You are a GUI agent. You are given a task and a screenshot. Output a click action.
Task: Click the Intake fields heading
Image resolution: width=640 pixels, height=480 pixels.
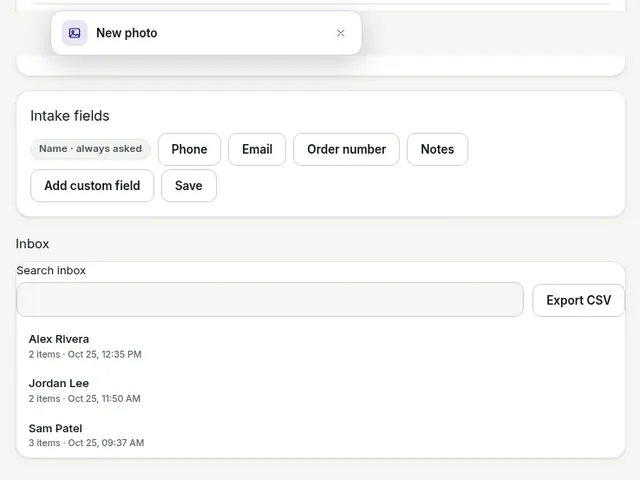pyautogui.click(x=70, y=116)
